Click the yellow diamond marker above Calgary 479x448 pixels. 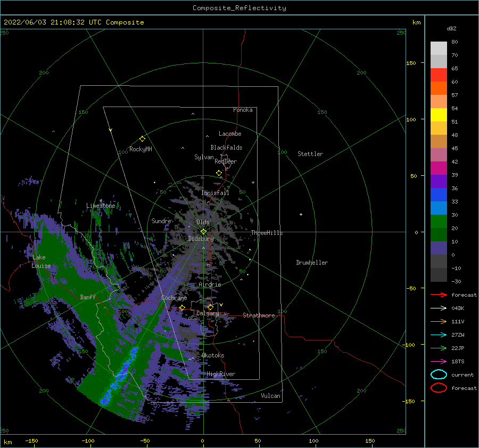click(x=210, y=307)
